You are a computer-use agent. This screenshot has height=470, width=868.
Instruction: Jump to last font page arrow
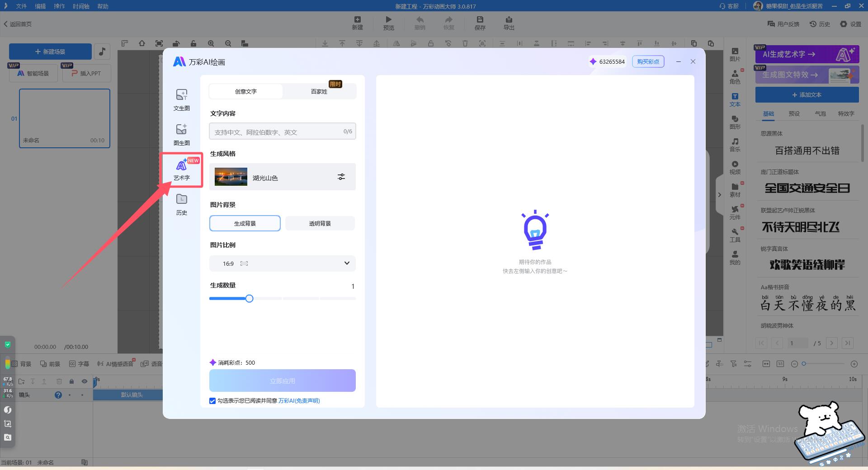(x=848, y=343)
